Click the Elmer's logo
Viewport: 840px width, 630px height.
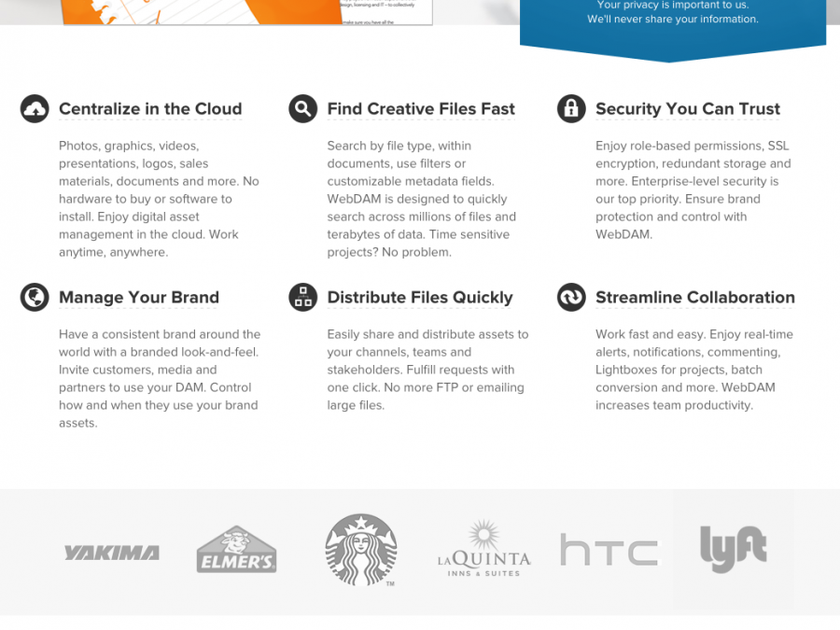(x=236, y=550)
